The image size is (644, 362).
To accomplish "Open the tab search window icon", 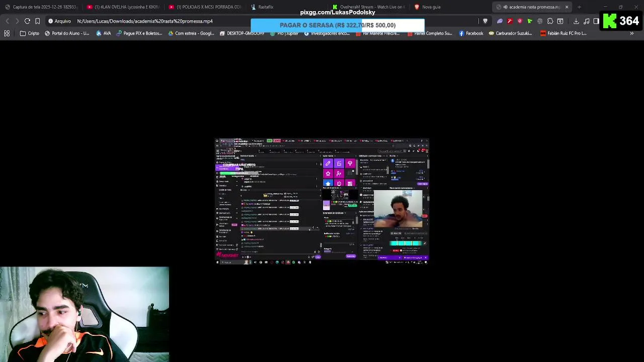I will [x=560, y=21].
